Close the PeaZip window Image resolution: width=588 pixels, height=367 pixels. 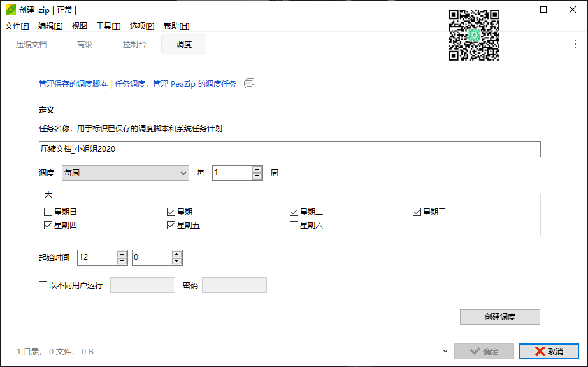pyautogui.click(x=572, y=10)
